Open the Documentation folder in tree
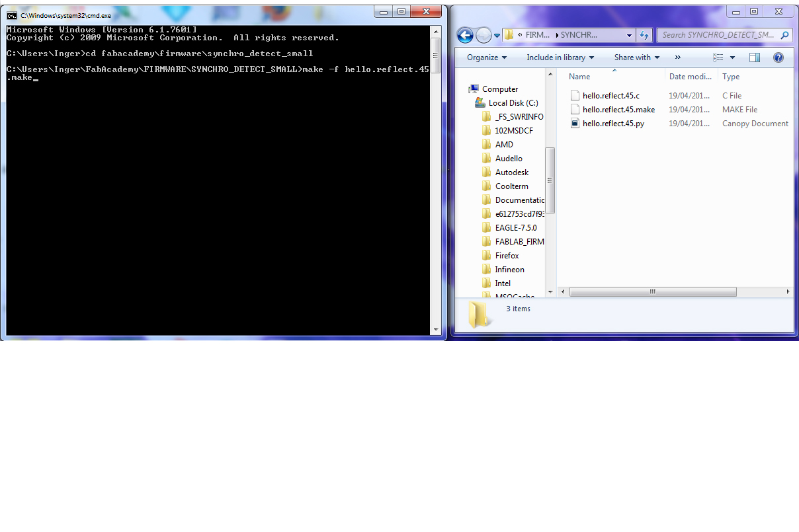 (x=520, y=200)
